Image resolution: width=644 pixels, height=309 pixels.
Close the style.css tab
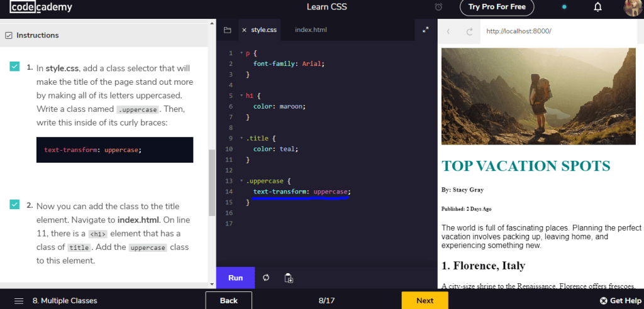point(244,30)
